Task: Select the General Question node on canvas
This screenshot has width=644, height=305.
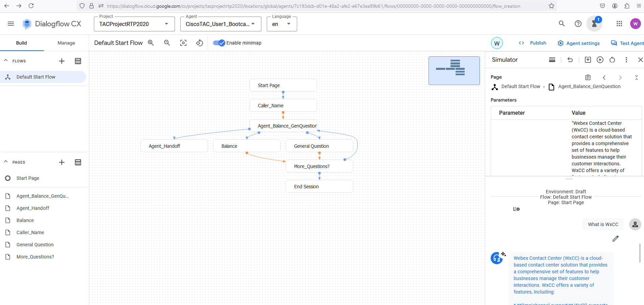Action: click(x=319, y=146)
